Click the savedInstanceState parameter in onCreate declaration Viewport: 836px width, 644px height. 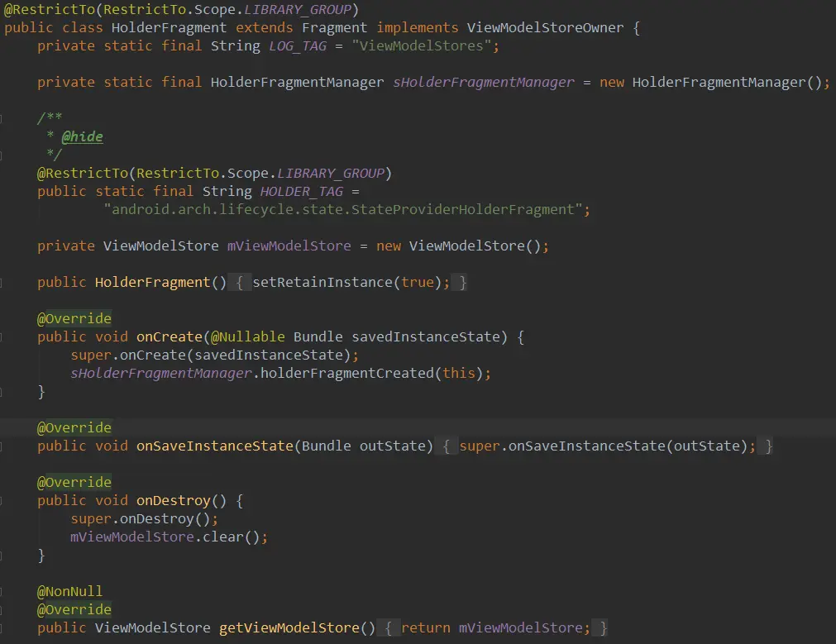pyautogui.click(x=426, y=337)
